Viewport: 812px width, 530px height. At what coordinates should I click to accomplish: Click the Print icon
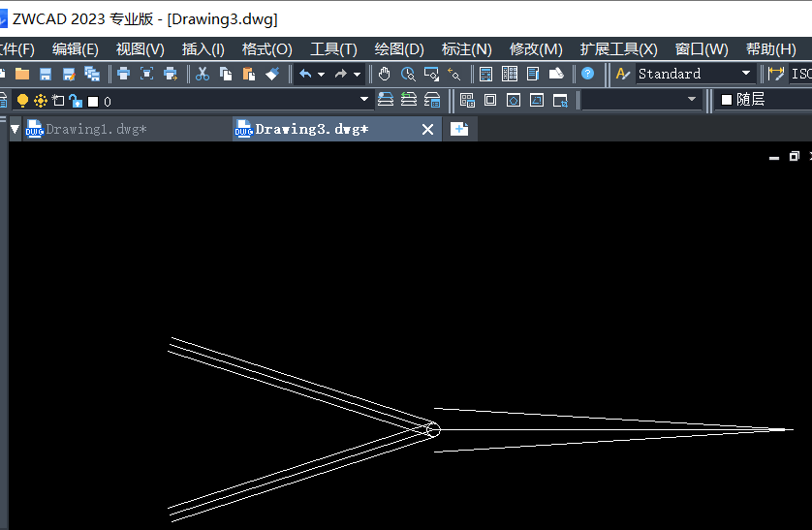click(x=123, y=74)
